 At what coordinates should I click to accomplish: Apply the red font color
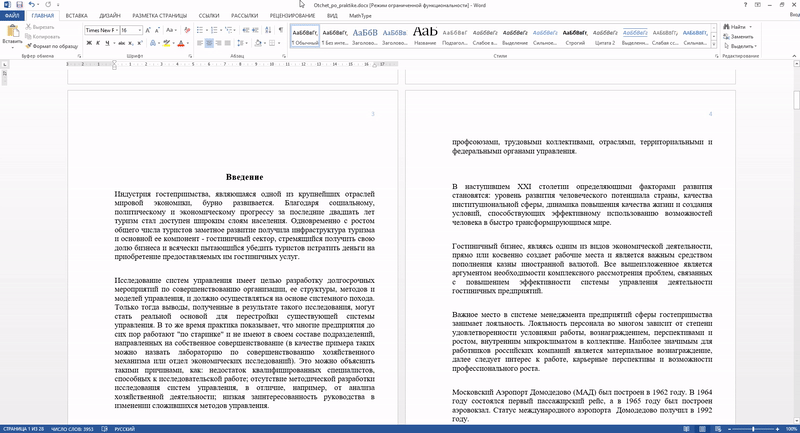tap(181, 43)
